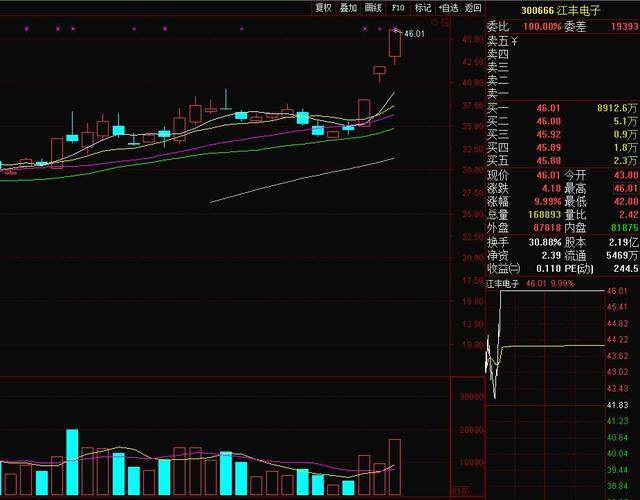The image size is (640, 500).
Task: Click the 卖一 sell row label
Action: pyautogui.click(x=498, y=94)
